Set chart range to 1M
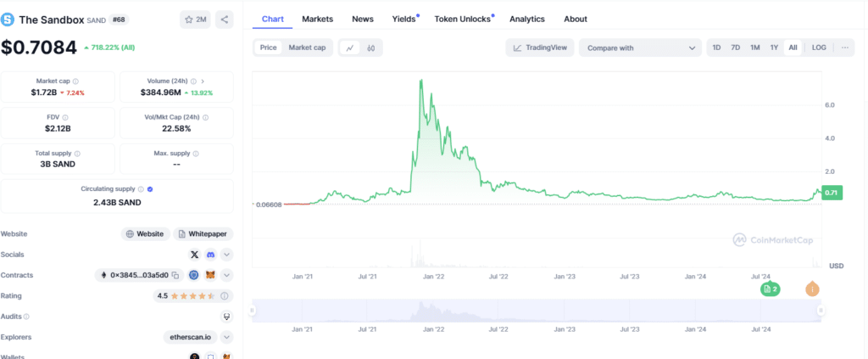This screenshot has height=359, width=868. point(755,48)
